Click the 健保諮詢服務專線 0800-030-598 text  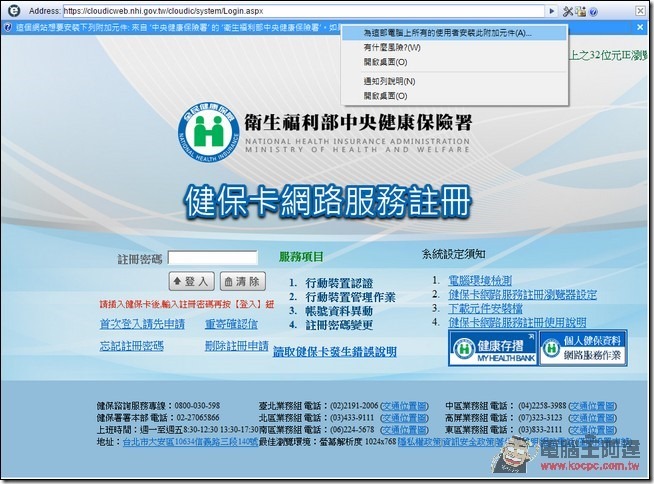click(158, 406)
